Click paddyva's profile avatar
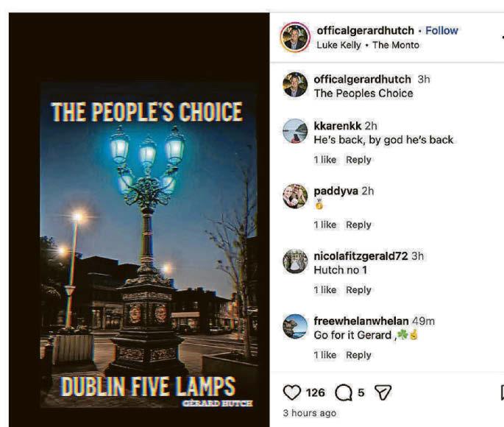The width and height of the screenshot is (504, 427). coord(295,196)
